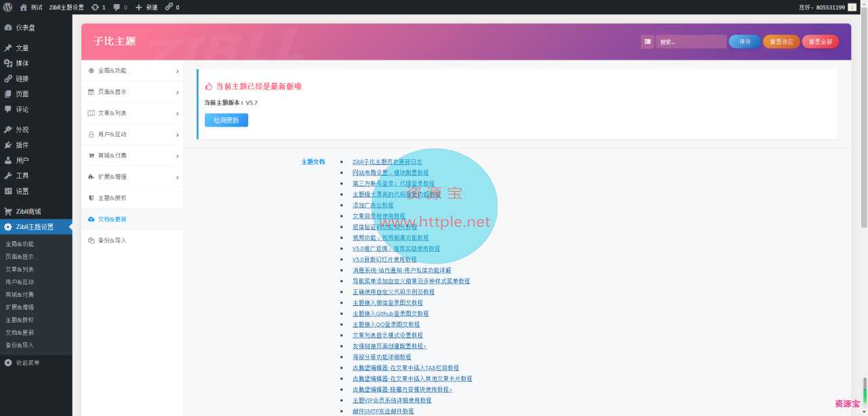This screenshot has width=868, height=416.
Task: Click the link chain icon showing 0
Action: (x=172, y=7)
